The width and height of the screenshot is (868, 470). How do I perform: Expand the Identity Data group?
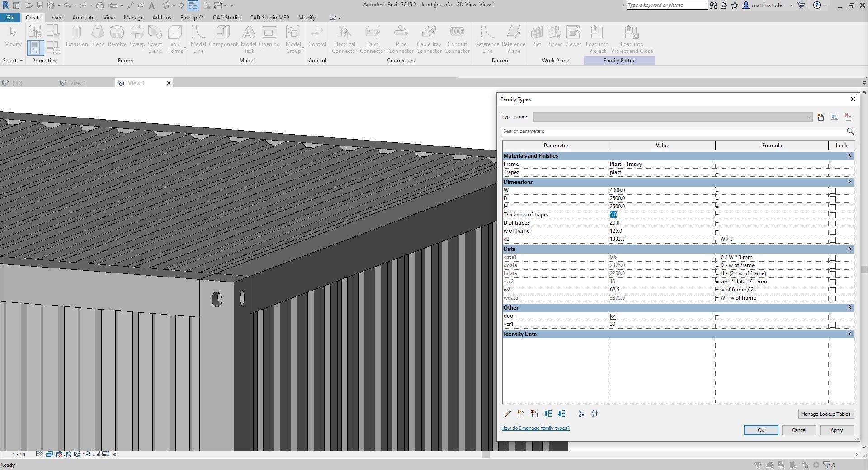(849, 334)
